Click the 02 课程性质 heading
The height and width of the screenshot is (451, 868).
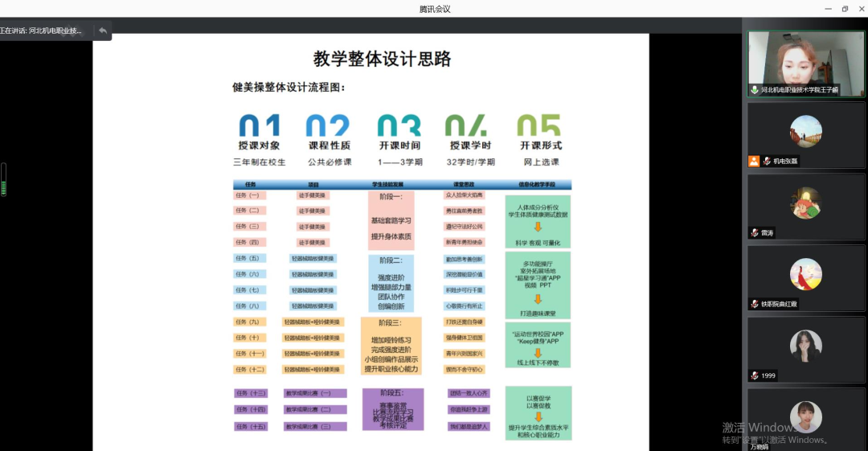click(x=330, y=133)
